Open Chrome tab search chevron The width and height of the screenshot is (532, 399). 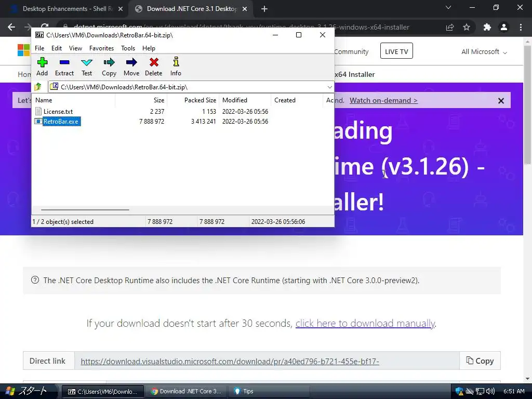pyautogui.click(x=448, y=7)
